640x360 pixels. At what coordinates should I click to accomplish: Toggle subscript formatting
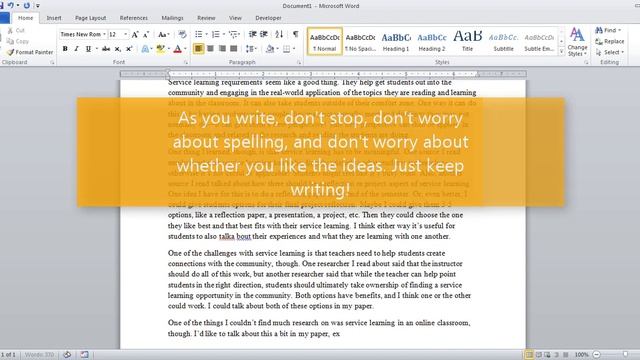click(x=118, y=49)
